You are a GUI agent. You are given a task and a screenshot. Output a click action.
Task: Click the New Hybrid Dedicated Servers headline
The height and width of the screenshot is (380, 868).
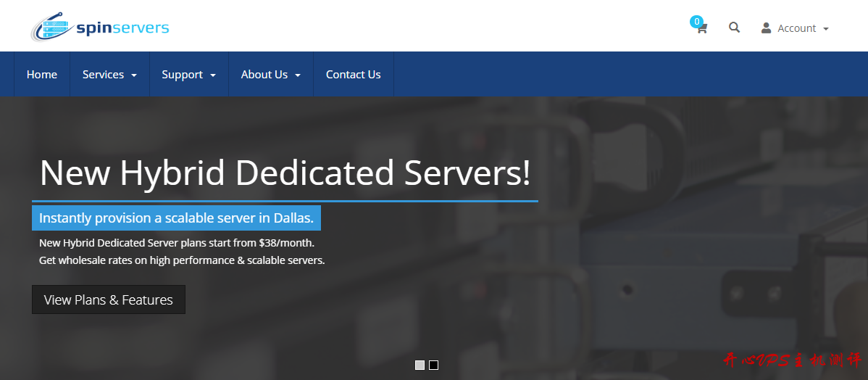click(x=285, y=173)
